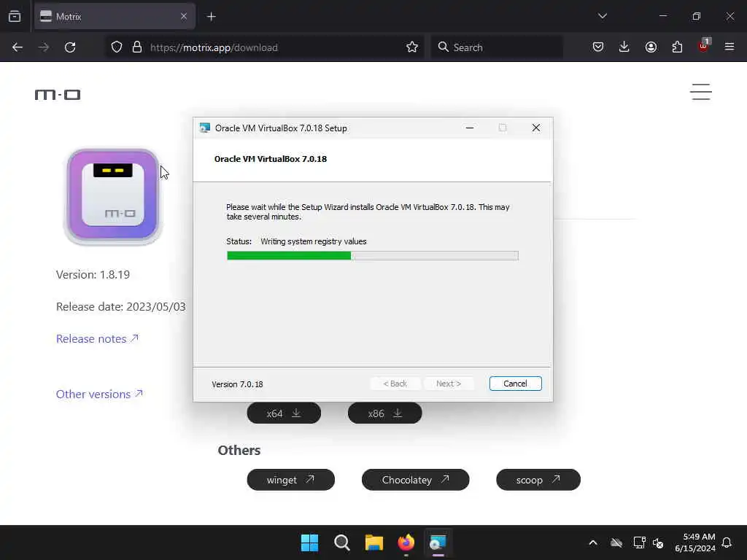Open the winget link button

[290, 480]
